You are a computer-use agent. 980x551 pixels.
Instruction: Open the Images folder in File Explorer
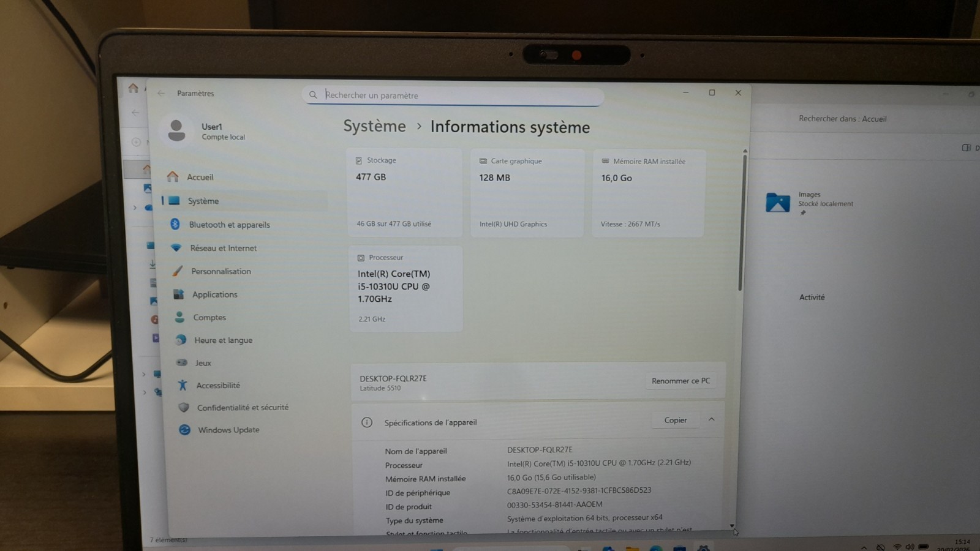778,202
